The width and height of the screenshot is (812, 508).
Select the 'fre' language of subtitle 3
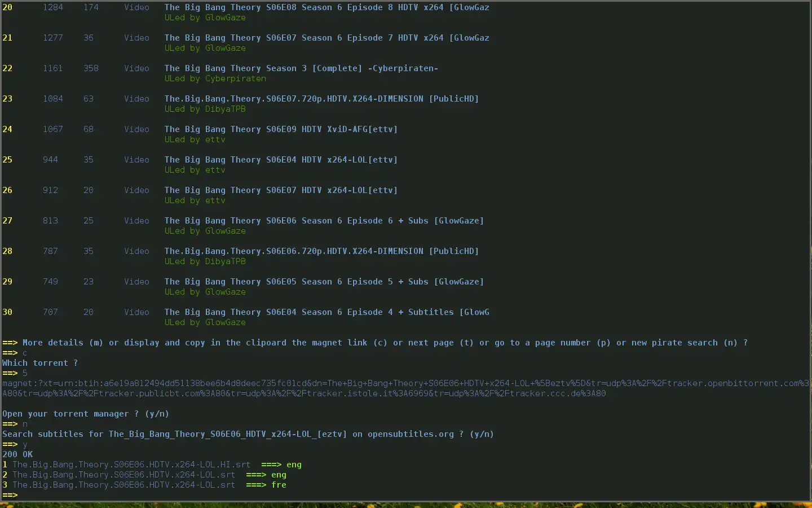coord(279,485)
